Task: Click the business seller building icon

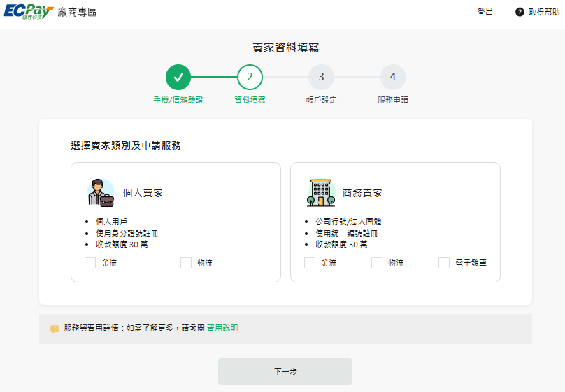Action: [x=320, y=193]
